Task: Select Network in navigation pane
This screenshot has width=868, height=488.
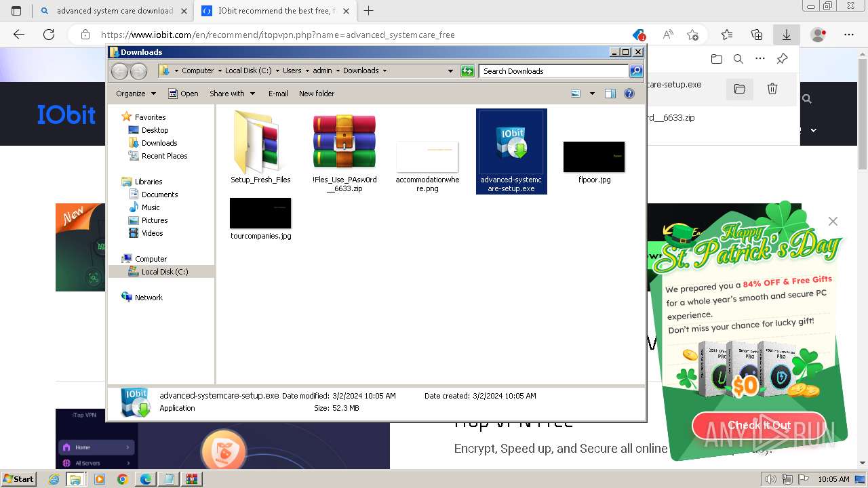Action: click(x=149, y=298)
